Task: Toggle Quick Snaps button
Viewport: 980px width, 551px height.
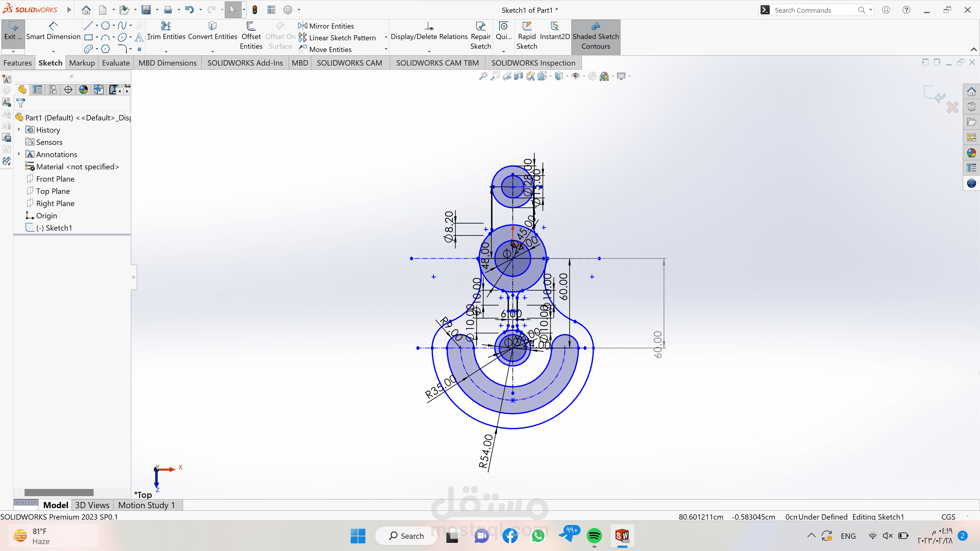Action: pyautogui.click(x=504, y=31)
